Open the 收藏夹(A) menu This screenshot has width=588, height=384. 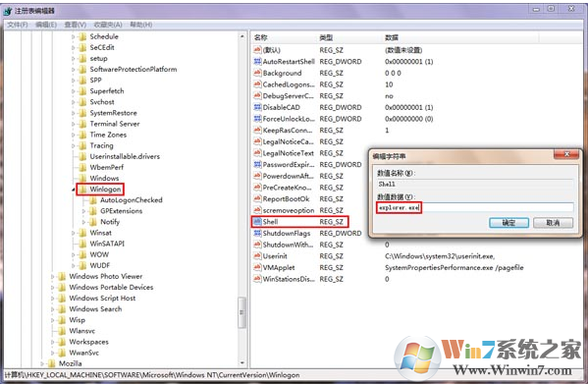tap(108, 25)
